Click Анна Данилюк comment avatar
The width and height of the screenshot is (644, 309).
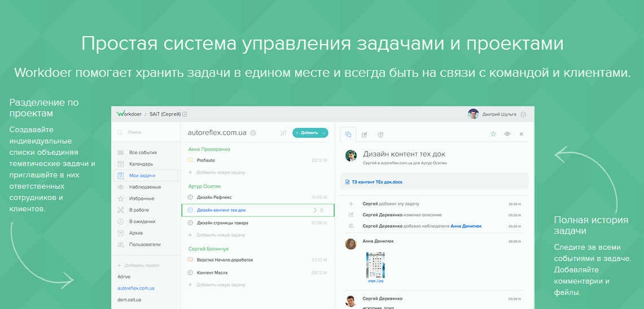coord(351,243)
